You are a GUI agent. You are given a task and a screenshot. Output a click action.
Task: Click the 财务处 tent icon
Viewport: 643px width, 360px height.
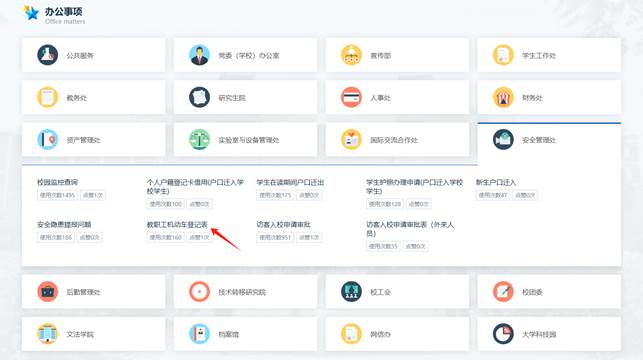coord(503,97)
